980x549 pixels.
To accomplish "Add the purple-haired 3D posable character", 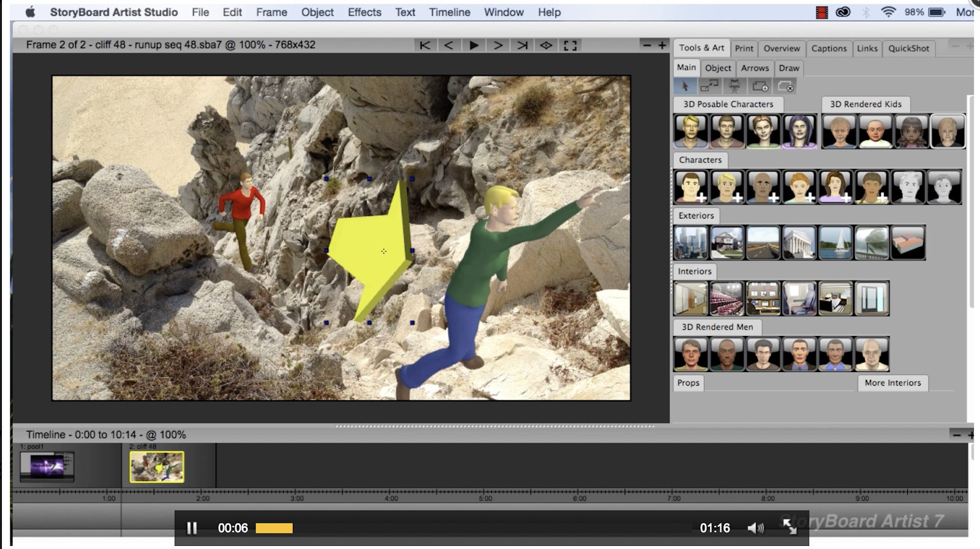I will 799,131.
